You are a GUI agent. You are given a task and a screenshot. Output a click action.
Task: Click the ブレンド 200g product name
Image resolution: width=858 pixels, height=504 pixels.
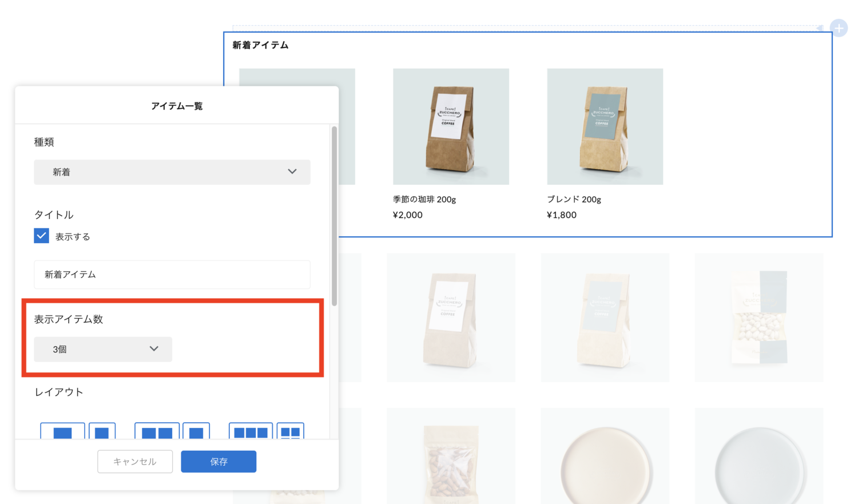(x=574, y=200)
